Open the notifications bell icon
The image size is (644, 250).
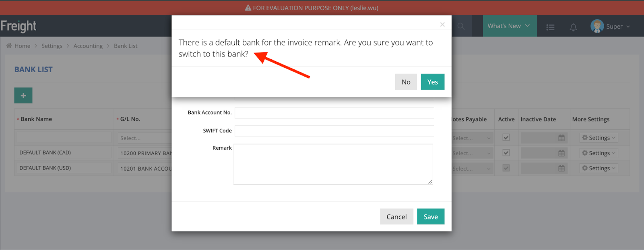pos(573,27)
